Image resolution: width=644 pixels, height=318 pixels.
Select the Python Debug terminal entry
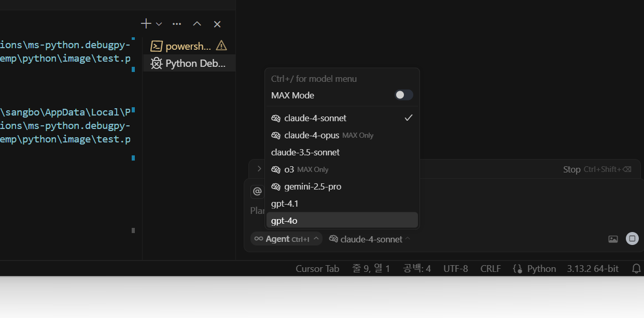click(x=189, y=63)
